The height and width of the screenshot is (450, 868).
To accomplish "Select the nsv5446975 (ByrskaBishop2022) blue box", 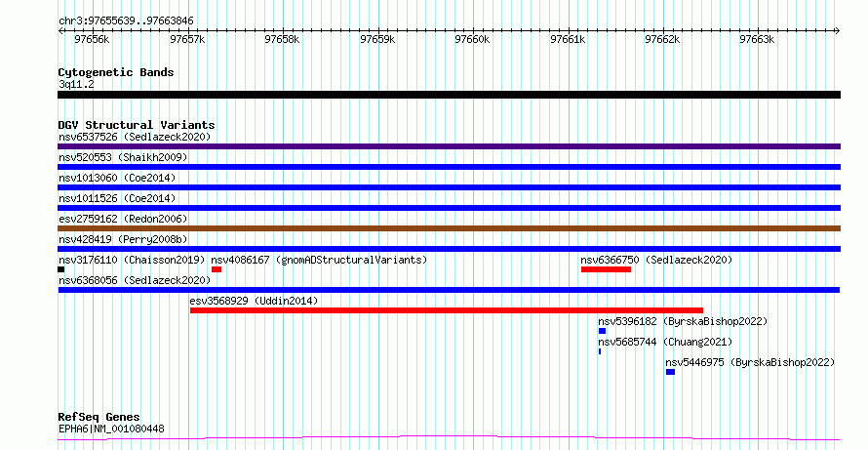I will tap(670, 372).
